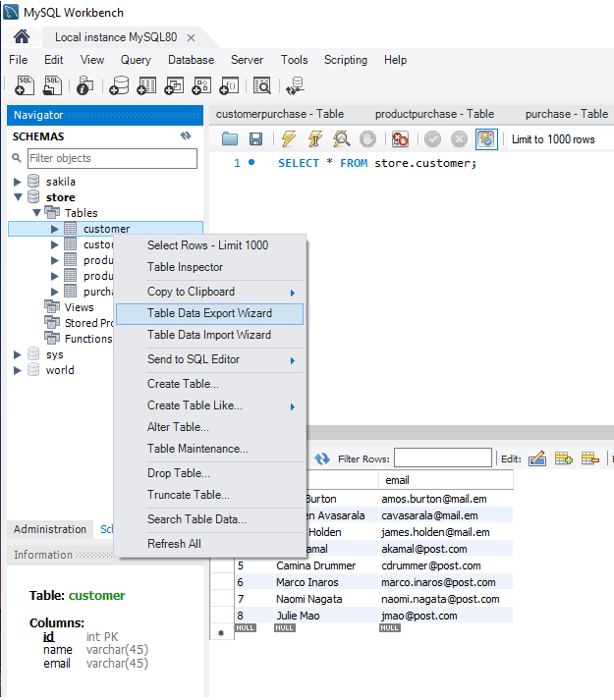Choose Create Table... in context menu
This screenshot has height=700, width=614.
click(x=209, y=384)
